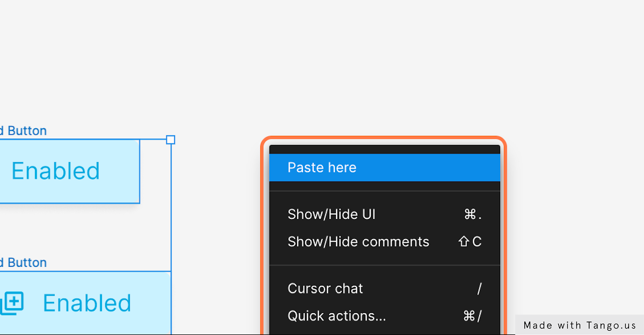Click empty gray canvas above the context menu

click(384, 70)
